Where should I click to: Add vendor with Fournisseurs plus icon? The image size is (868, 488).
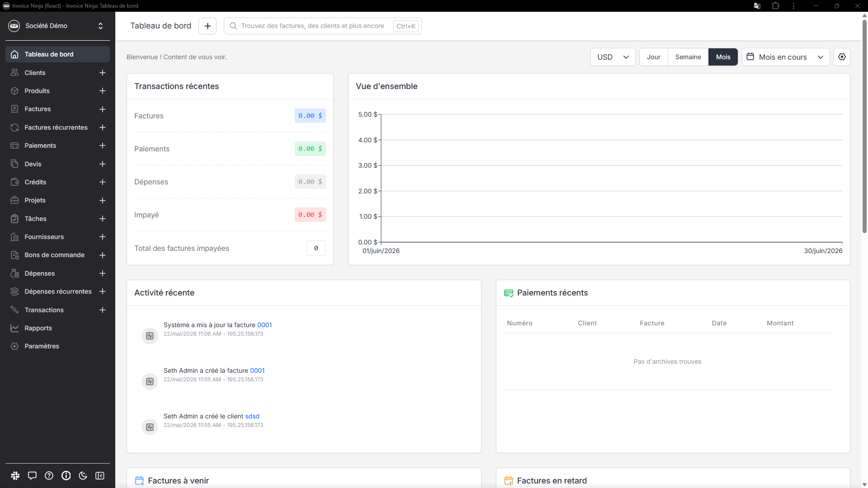(103, 237)
